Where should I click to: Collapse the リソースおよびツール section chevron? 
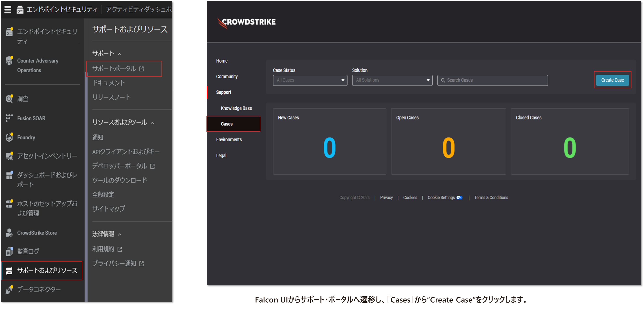152,123
